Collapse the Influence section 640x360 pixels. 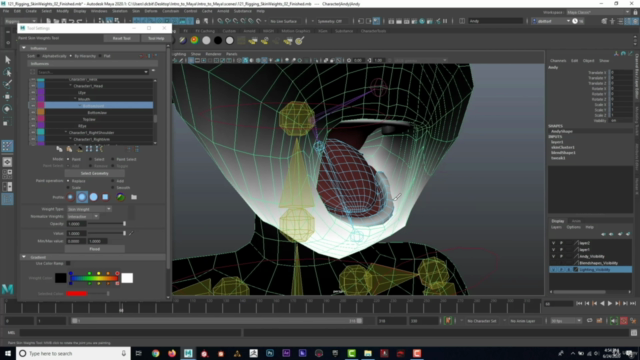tap(24, 48)
